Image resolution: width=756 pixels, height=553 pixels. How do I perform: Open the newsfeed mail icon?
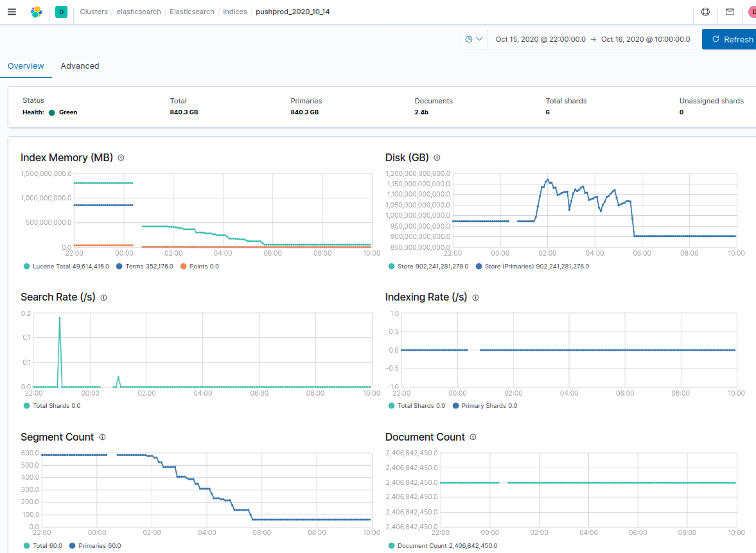point(730,12)
